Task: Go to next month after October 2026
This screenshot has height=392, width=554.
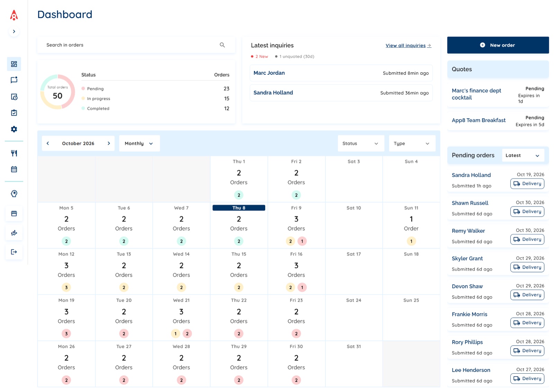Action: tap(109, 143)
